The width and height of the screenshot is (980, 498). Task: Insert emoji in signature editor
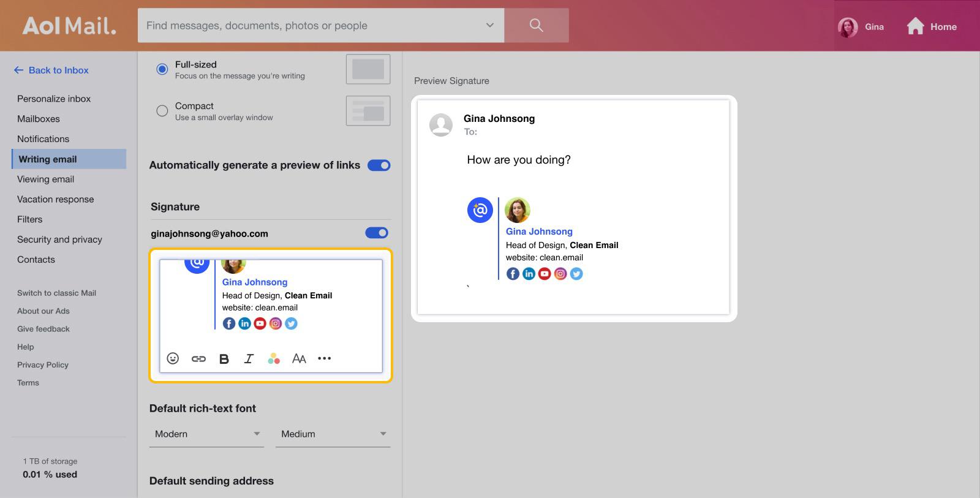pyautogui.click(x=173, y=358)
